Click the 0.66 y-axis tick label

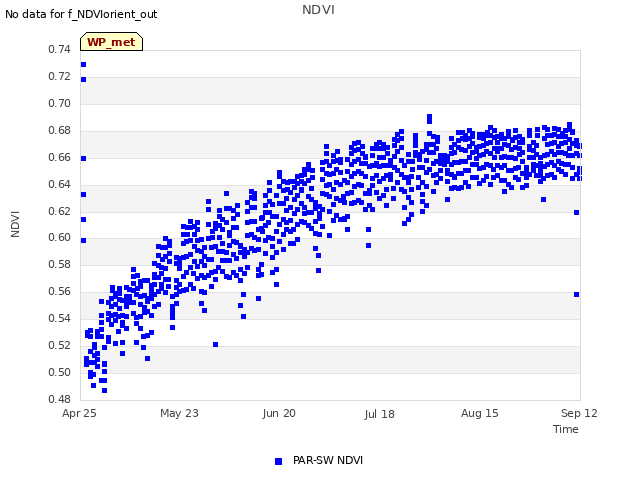[59, 157]
